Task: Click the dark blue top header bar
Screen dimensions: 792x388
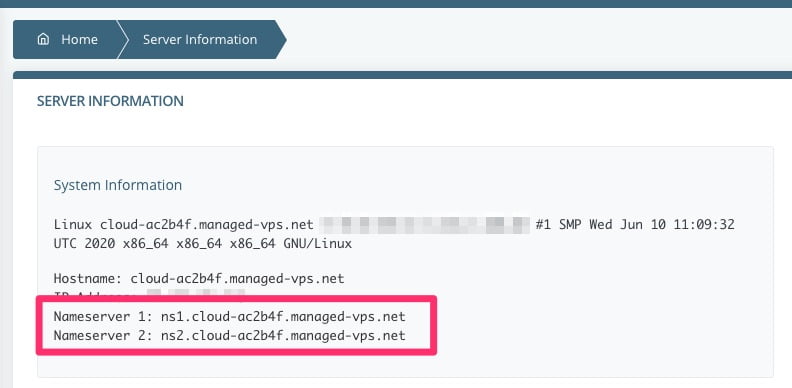Action: [396, 4]
